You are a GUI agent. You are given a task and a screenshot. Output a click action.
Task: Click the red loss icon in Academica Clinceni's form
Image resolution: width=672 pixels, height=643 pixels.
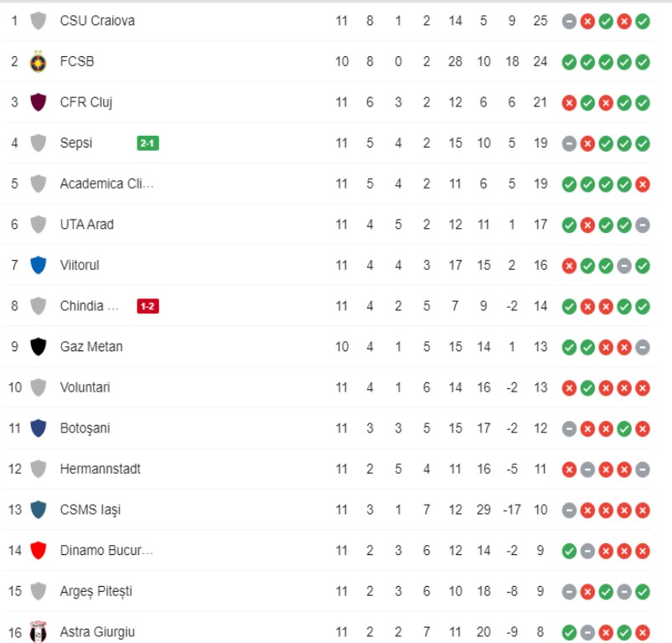coord(643,184)
